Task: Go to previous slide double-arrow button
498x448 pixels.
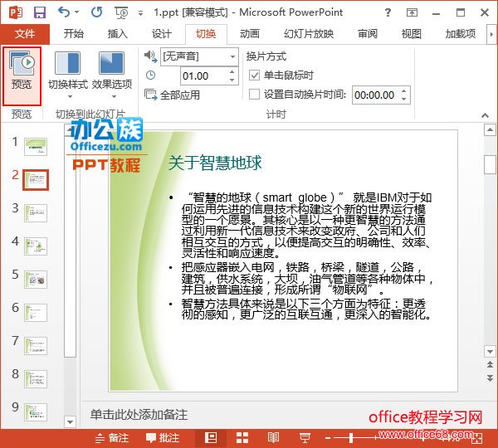Action: (490, 364)
